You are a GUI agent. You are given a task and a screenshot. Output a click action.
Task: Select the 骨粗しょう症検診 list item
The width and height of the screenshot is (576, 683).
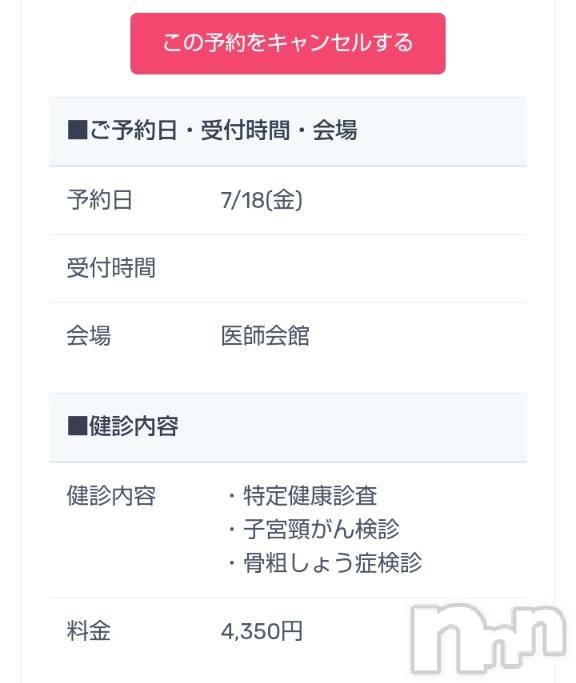332,563
